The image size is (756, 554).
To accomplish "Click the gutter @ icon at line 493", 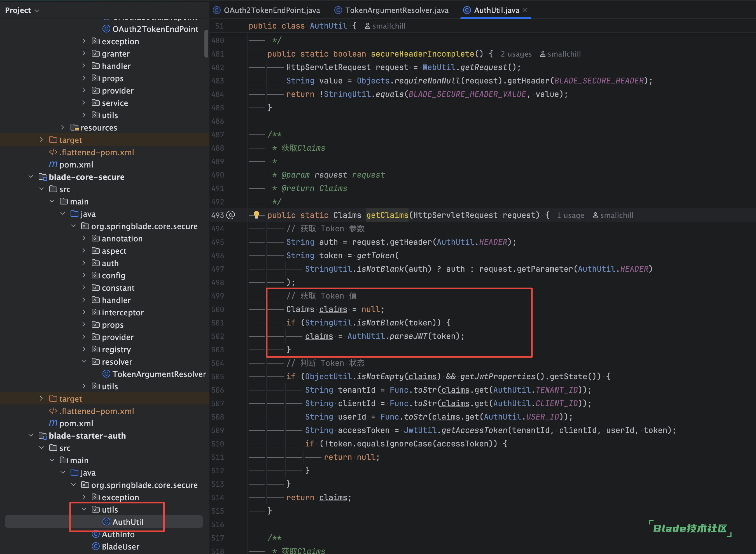I will click(231, 215).
